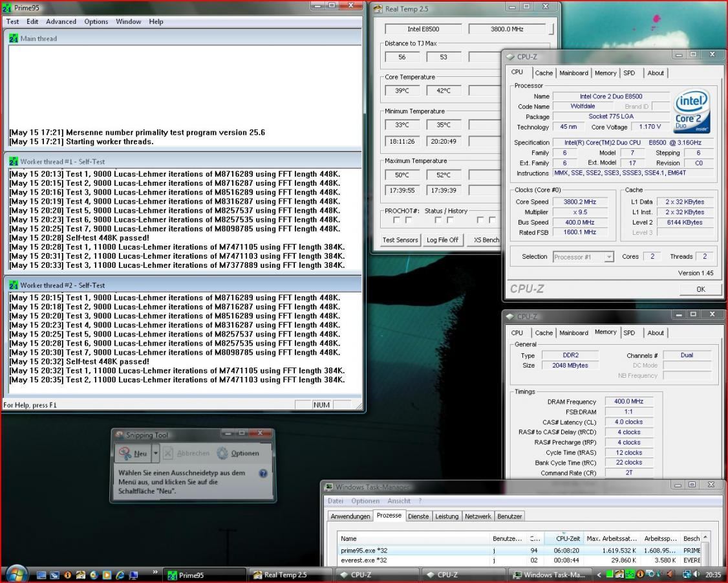Open Datei menu in Task-Manager
This screenshot has width=728, height=583.
pos(336,501)
